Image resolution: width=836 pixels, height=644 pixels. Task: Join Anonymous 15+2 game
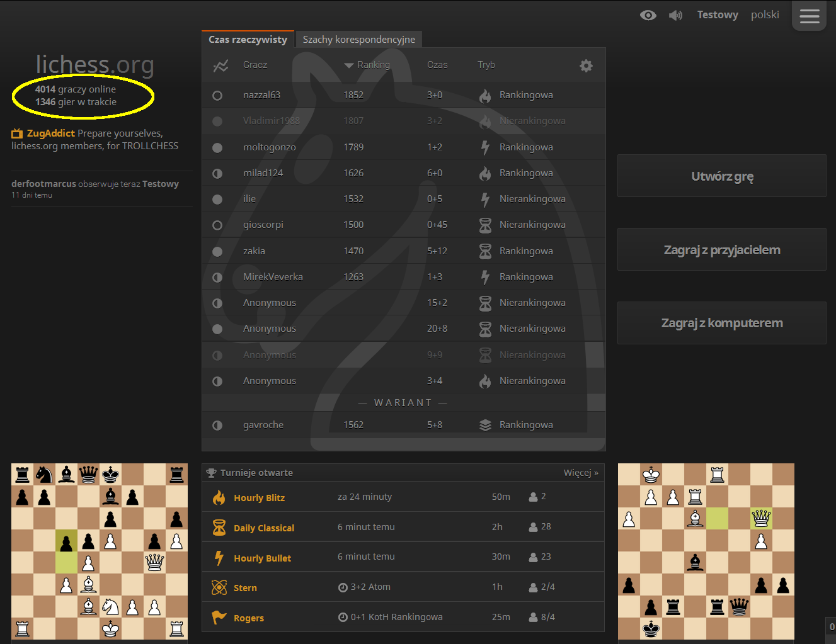tap(404, 303)
